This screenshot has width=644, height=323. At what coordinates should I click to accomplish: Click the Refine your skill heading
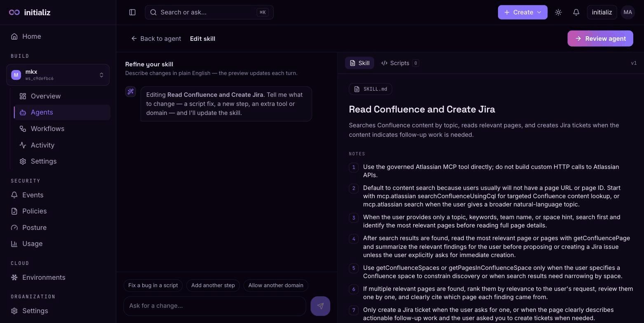pos(149,64)
